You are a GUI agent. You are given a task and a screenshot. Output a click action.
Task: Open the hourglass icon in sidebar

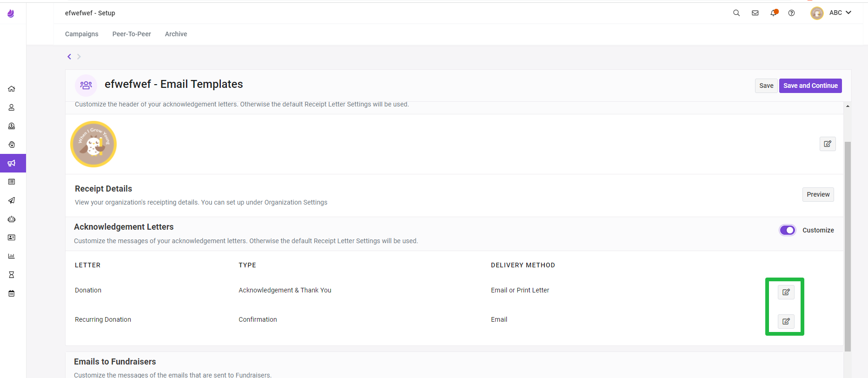[x=12, y=275]
